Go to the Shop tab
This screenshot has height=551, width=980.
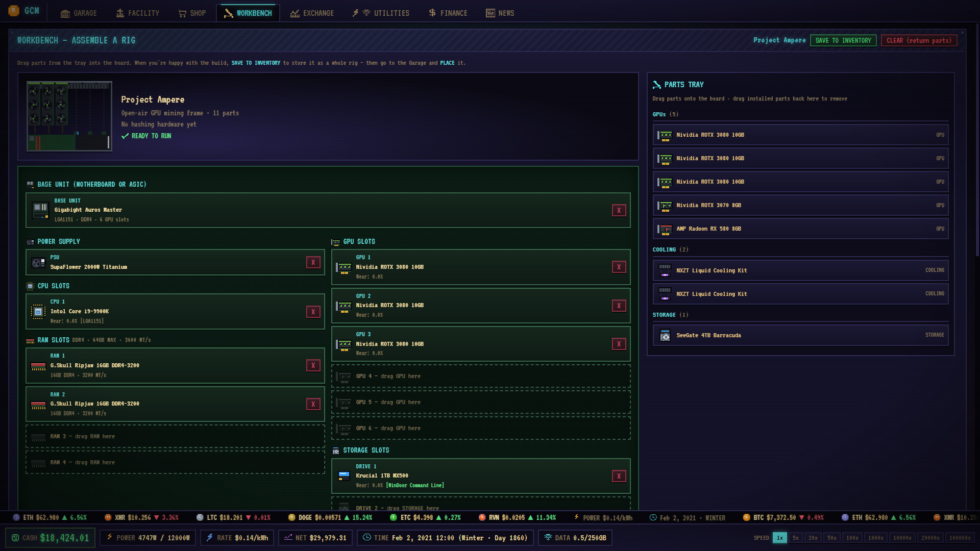[x=192, y=13]
